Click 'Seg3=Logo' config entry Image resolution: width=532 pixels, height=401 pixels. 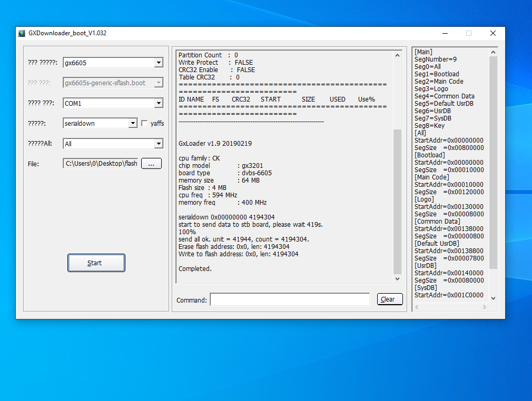tap(431, 89)
